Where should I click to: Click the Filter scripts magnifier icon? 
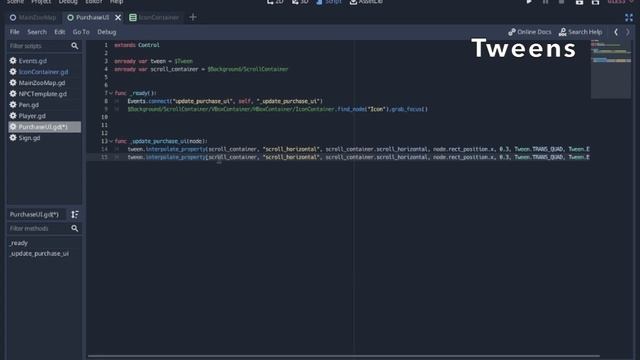[x=75, y=46]
